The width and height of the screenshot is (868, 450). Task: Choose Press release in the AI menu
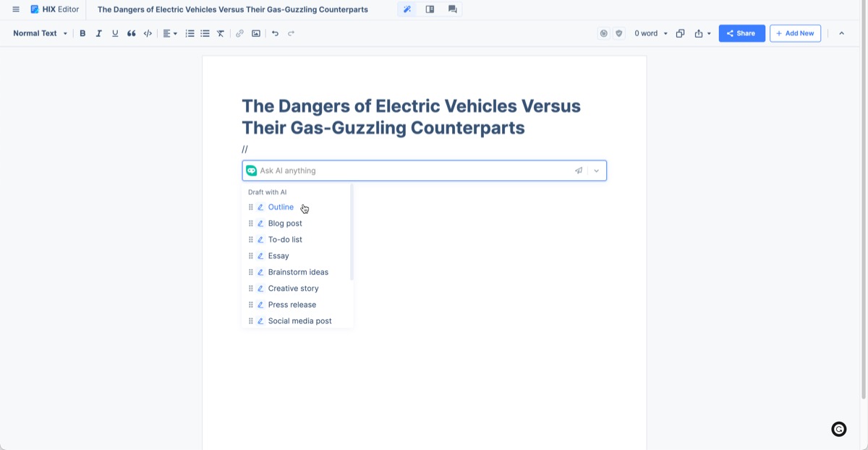pyautogui.click(x=292, y=305)
